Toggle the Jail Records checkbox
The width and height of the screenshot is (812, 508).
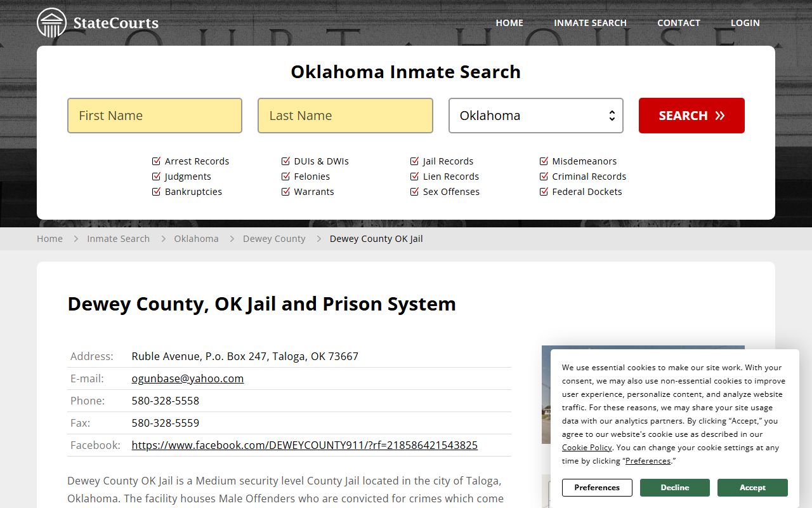click(414, 161)
